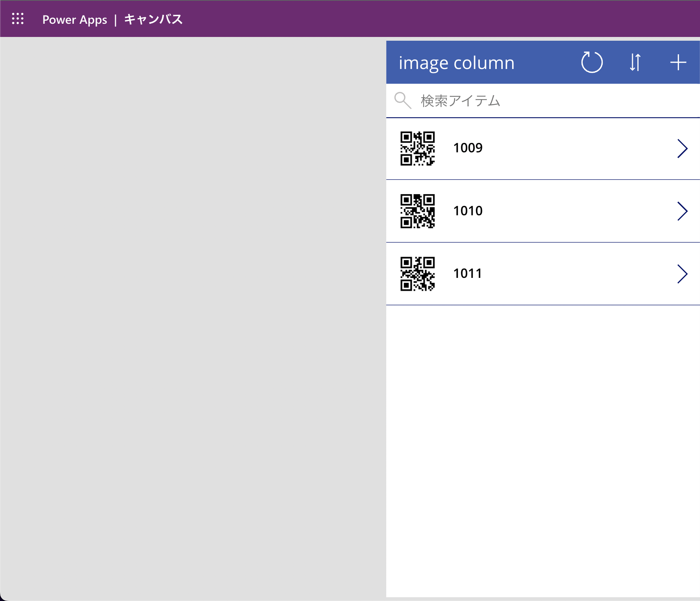Select the QR code thumbnail for 1009
This screenshot has height=601, width=700.
418,149
